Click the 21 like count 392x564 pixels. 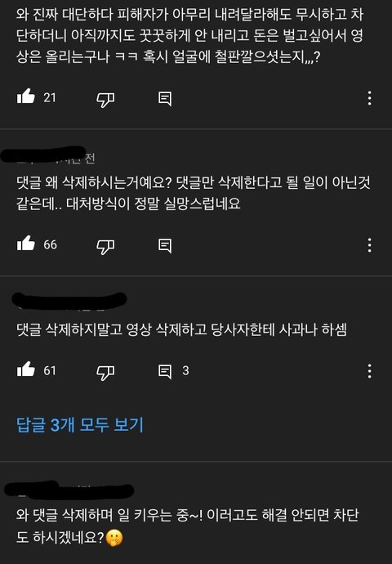pyautogui.click(x=50, y=98)
